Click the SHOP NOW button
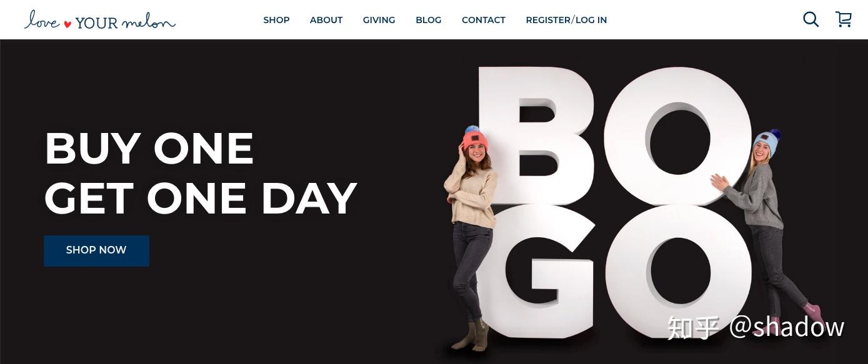This screenshot has width=868, height=364. pyautogui.click(x=96, y=250)
